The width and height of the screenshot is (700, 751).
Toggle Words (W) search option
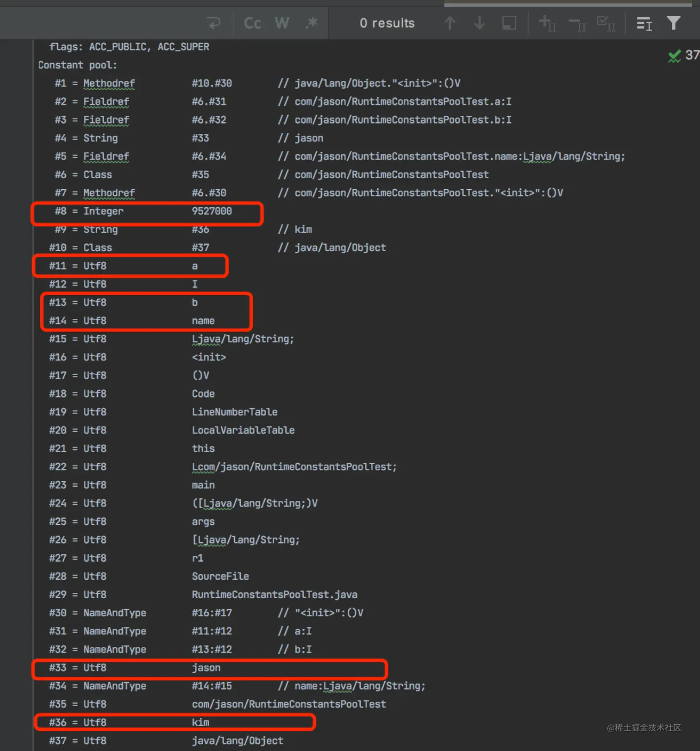click(x=282, y=23)
